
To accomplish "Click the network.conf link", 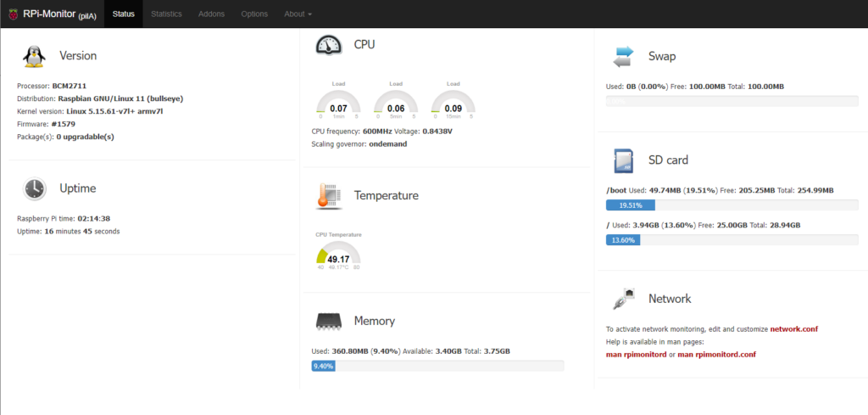I will (x=793, y=328).
